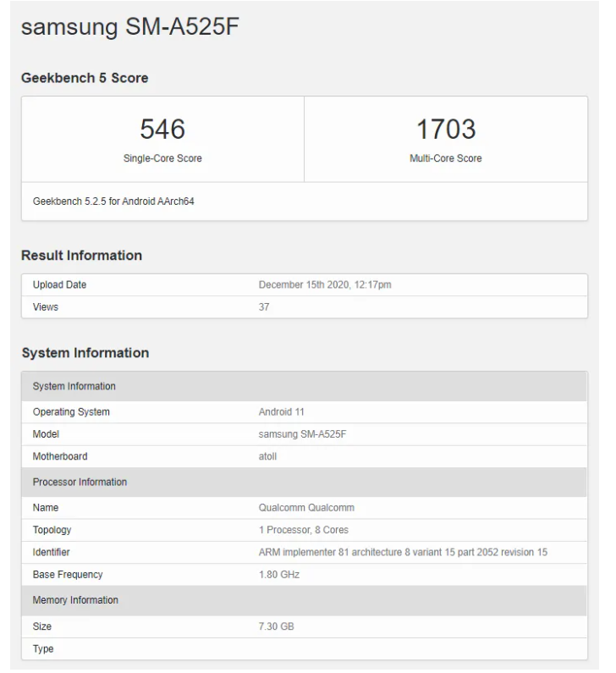Click the memory Size label

click(x=42, y=626)
